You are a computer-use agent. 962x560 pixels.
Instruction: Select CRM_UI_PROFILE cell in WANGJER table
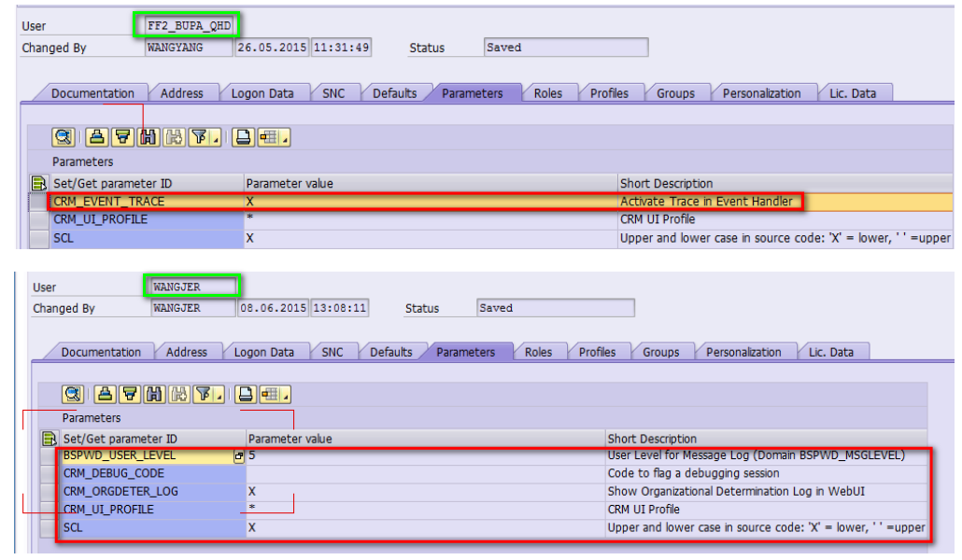[x=153, y=509]
